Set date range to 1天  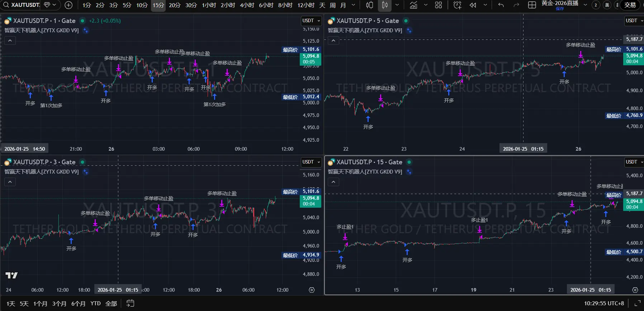pyautogui.click(x=11, y=303)
